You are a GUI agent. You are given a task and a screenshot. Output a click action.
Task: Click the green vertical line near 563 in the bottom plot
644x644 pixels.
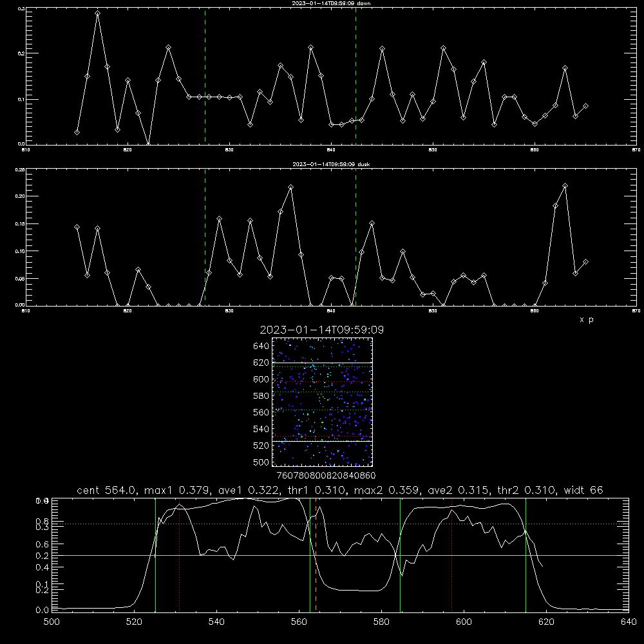pos(310,555)
